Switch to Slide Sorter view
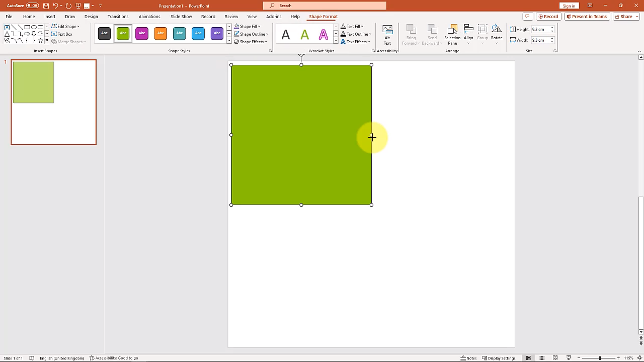644x362 pixels. click(x=542, y=358)
